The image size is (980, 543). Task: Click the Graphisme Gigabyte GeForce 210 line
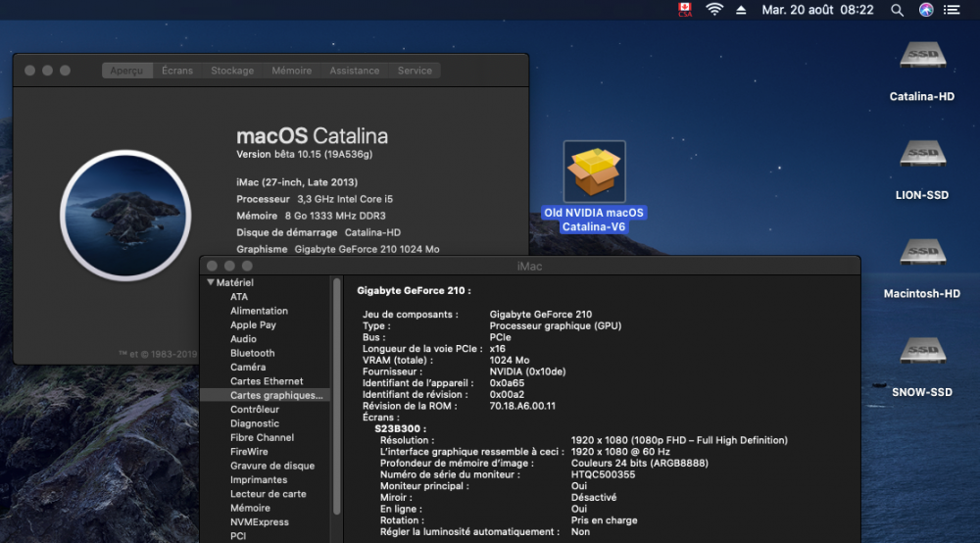coord(337,249)
